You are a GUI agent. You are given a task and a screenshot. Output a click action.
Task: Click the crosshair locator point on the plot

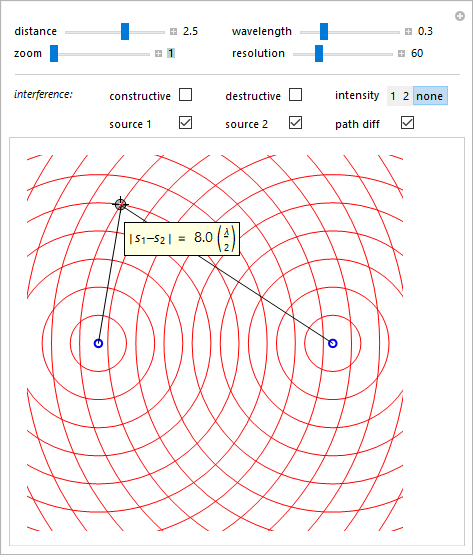120,205
